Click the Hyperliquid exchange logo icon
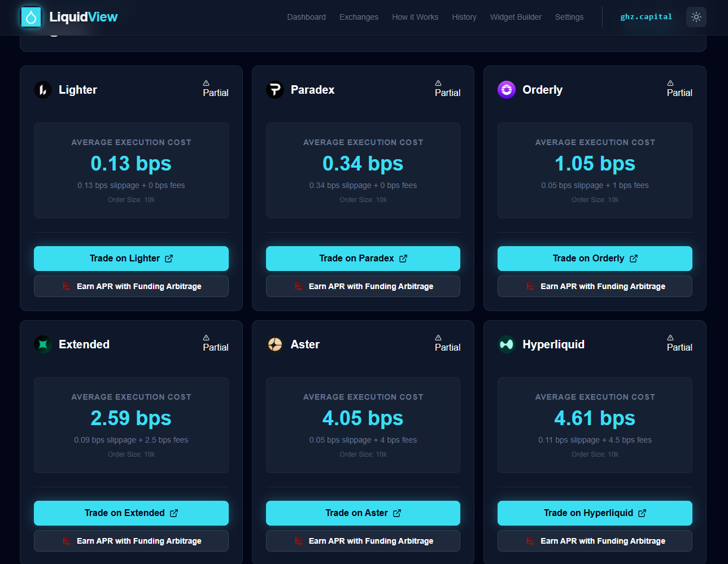 (507, 344)
